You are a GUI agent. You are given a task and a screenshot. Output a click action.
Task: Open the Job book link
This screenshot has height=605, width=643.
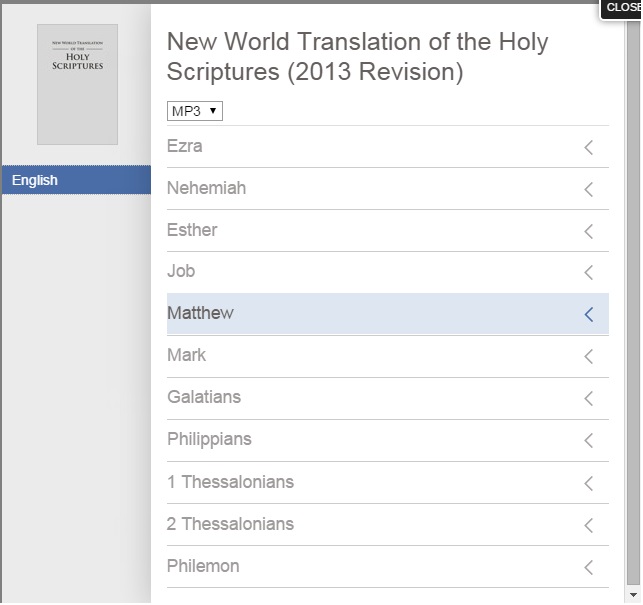181,271
